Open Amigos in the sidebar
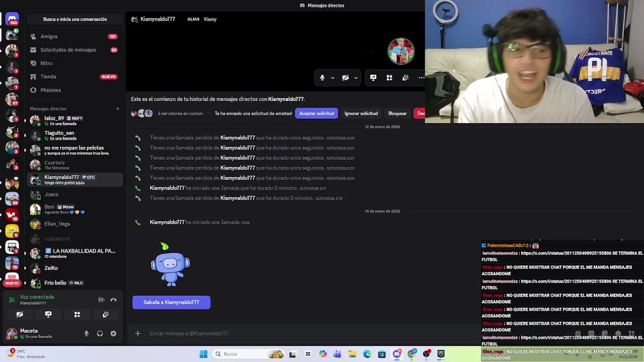The height and width of the screenshot is (362, 644). [74, 36]
